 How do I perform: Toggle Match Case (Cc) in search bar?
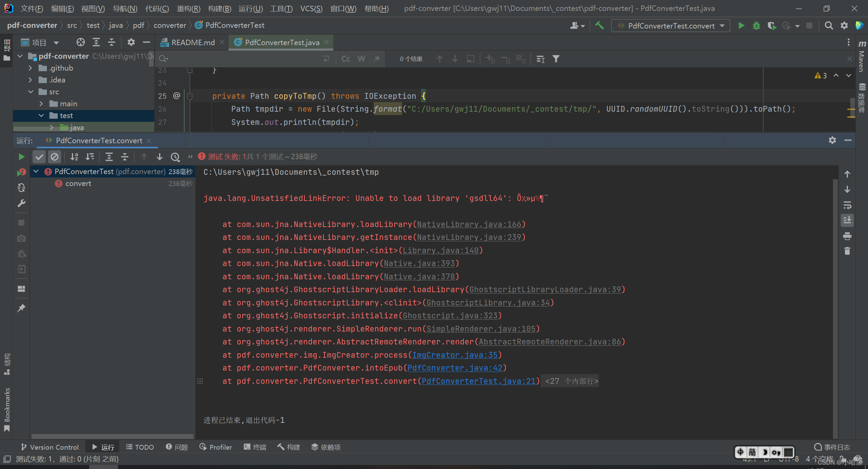coord(346,59)
